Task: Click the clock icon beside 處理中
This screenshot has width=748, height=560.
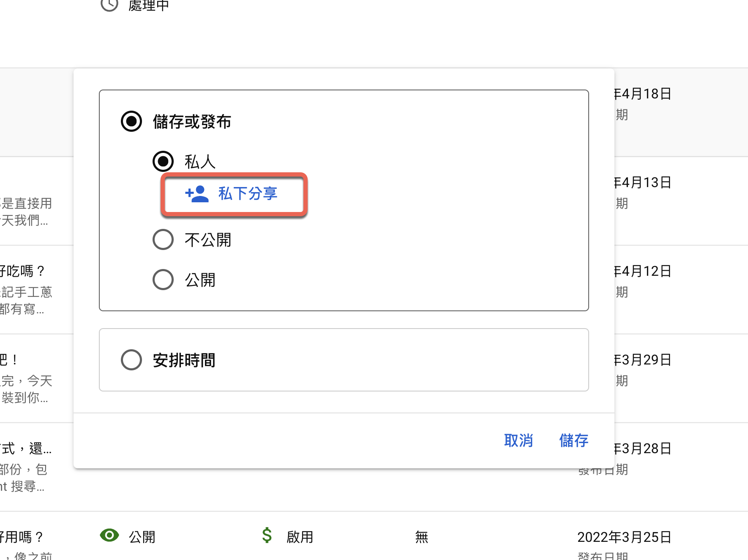Action: 109,4
